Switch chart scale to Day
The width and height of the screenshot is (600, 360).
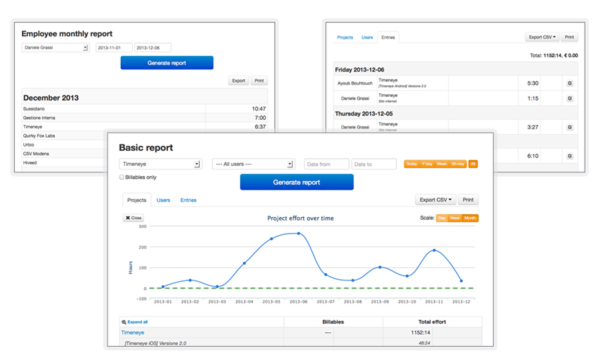coord(442,218)
